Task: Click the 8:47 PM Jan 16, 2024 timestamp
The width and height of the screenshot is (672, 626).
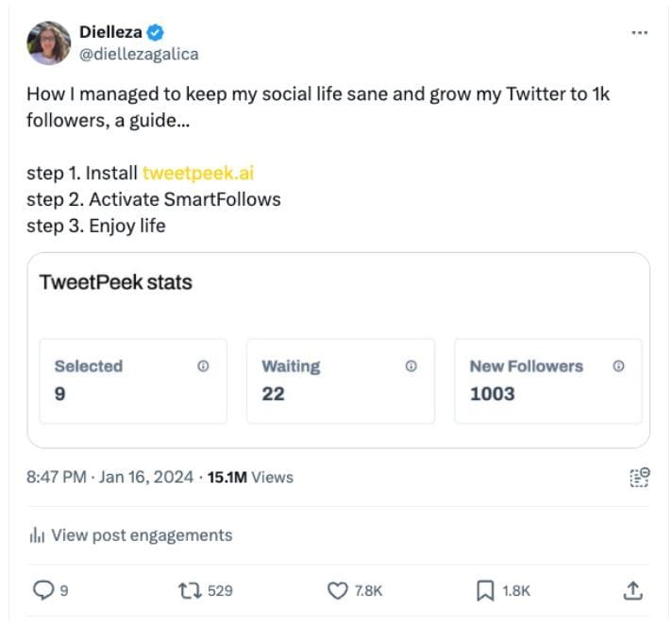Action: (x=111, y=478)
